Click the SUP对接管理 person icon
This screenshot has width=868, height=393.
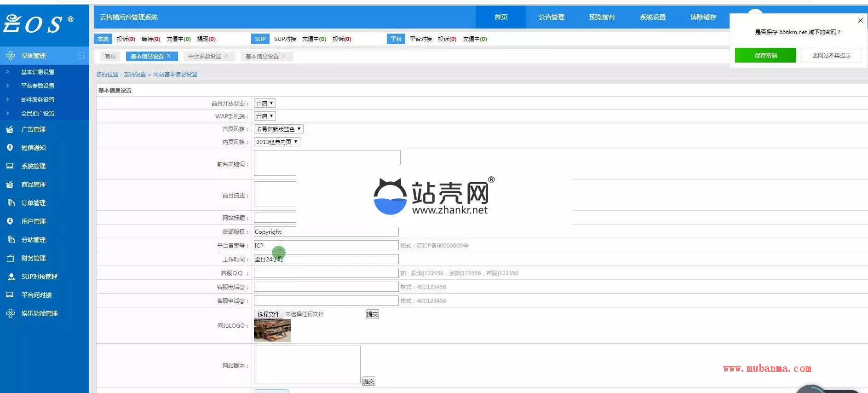[x=11, y=277]
